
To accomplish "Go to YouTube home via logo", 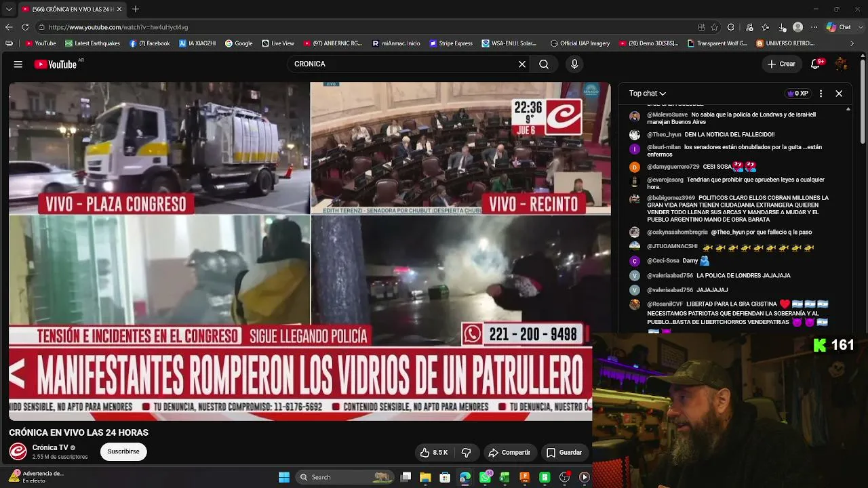I will pyautogui.click(x=56, y=64).
